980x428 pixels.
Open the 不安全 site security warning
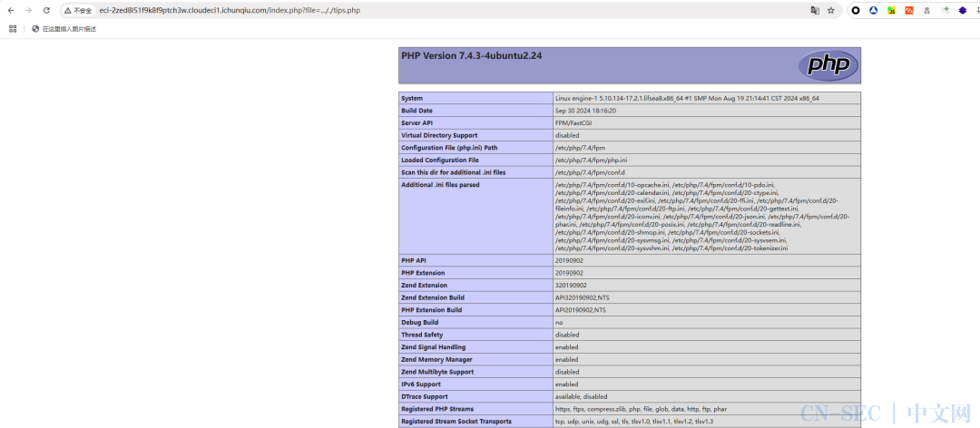click(x=78, y=11)
